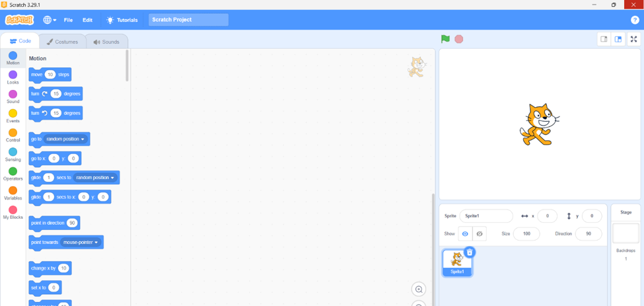
Task: Open the File menu
Action: point(68,20)
